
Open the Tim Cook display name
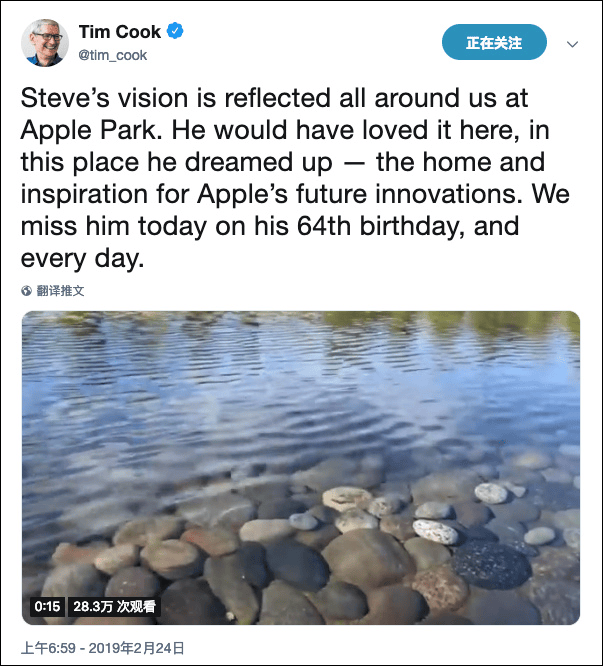click(119, 32)
